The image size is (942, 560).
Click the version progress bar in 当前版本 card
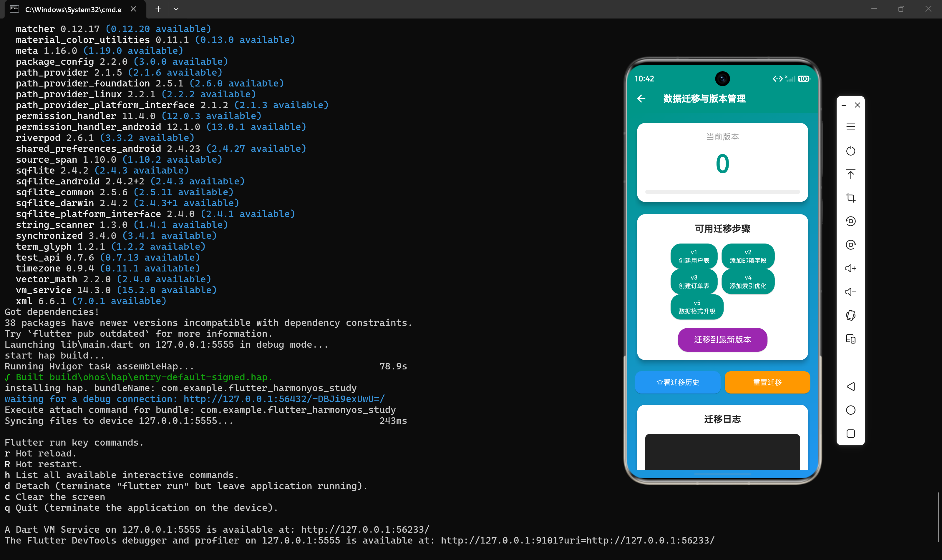[x=722, y=192]
